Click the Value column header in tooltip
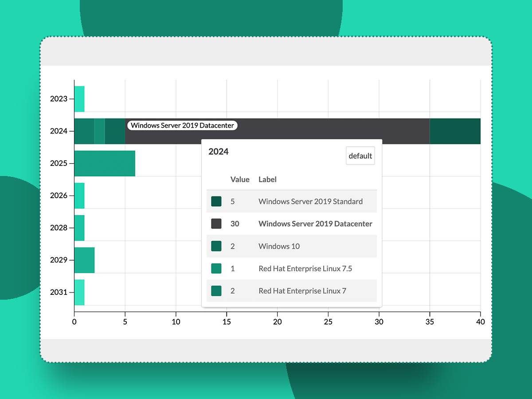This screenshot has width=532, height=399. 240,180
